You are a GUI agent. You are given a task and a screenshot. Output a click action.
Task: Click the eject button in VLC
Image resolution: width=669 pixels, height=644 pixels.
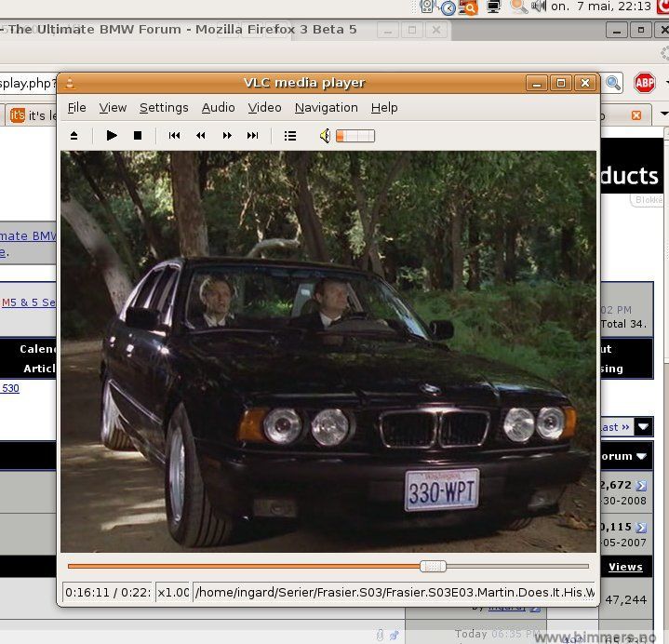[74, 136]
